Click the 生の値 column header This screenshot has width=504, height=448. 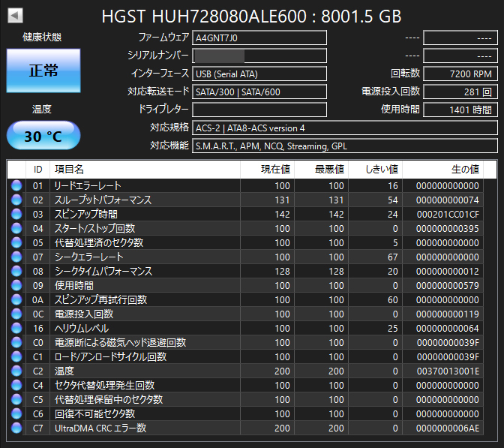(442, 169)
